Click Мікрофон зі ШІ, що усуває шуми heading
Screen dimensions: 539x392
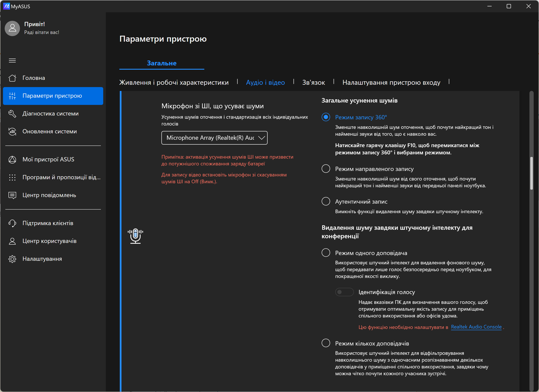pos(212,106)
